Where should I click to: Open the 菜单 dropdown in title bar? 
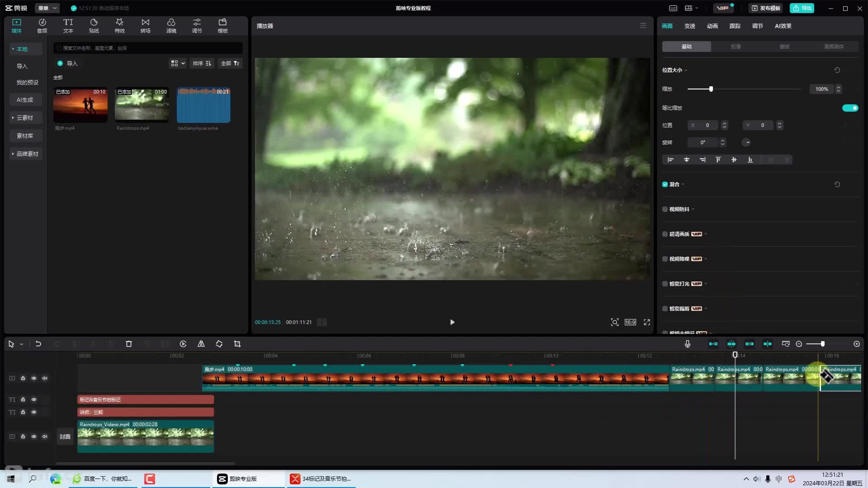47,8
